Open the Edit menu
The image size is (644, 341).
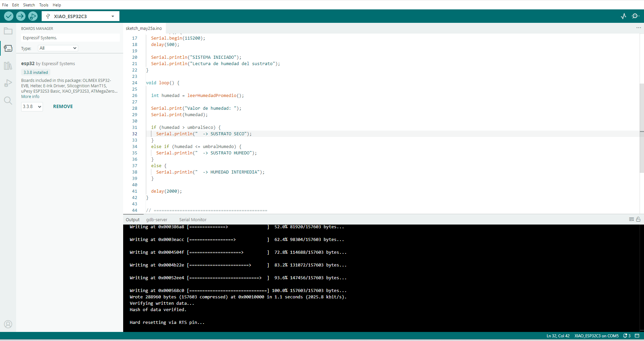pyautogui.click(x=15, y=5)
